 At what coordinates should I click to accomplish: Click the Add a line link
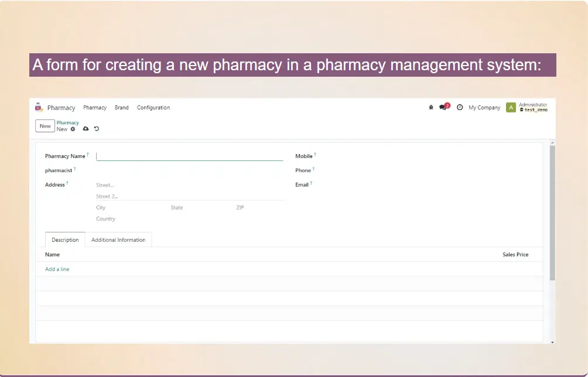[57, 269]
